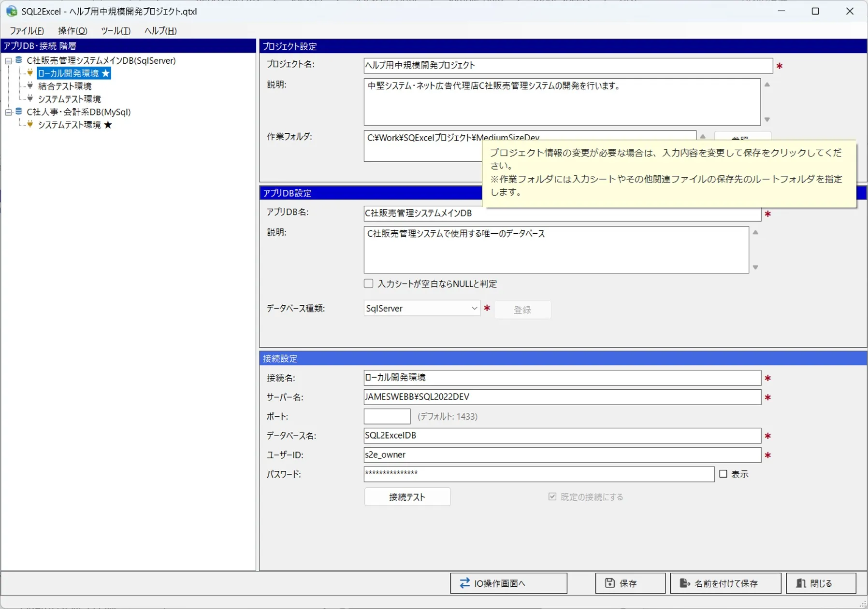Screen dimensions: 868x609
Task: Click the plug icon beside 結合テスト環境
Action: point(30,86)
